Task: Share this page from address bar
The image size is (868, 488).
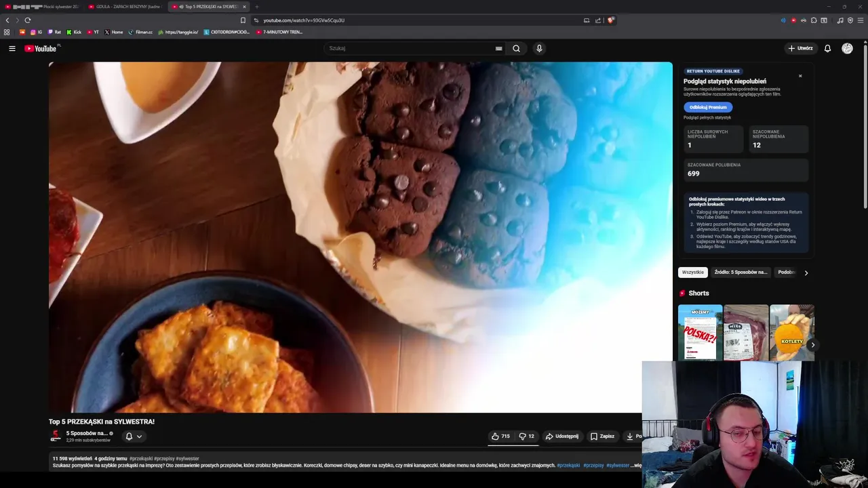Action: tap(598, 20)
